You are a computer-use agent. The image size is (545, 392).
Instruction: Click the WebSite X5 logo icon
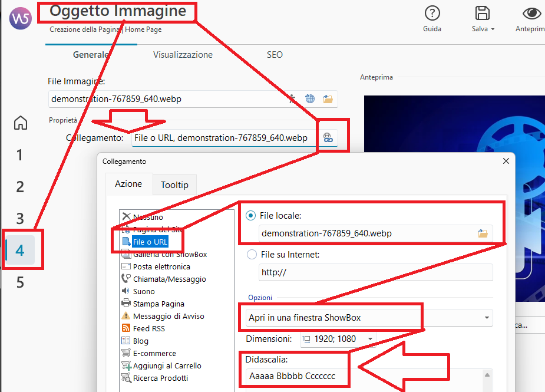(20, 18)
